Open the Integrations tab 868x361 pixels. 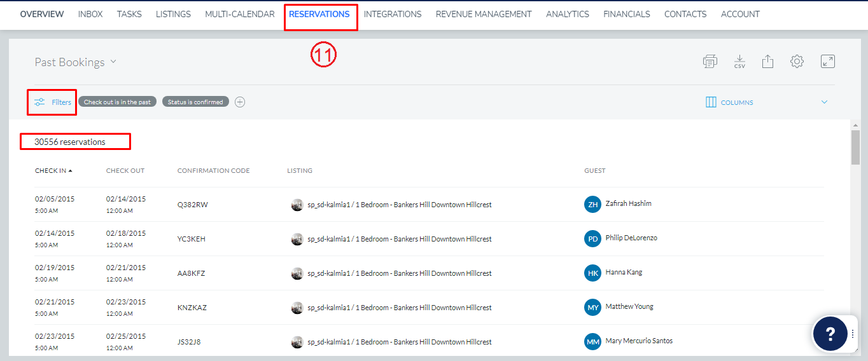click(x=393, y=14)
